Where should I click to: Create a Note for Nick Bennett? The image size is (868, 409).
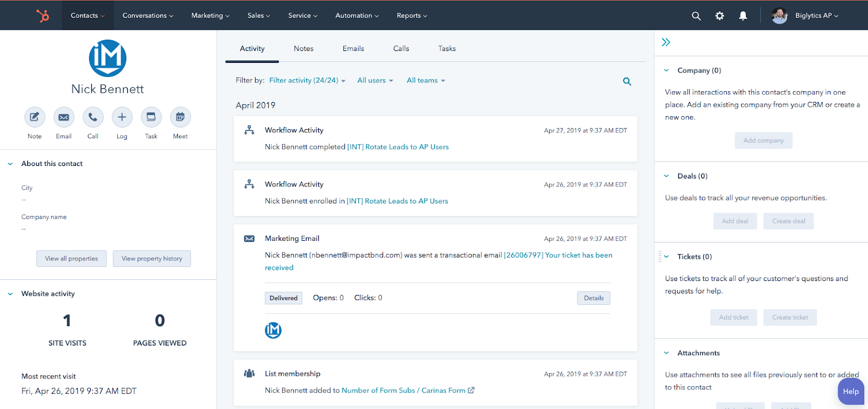pos(34,117)
